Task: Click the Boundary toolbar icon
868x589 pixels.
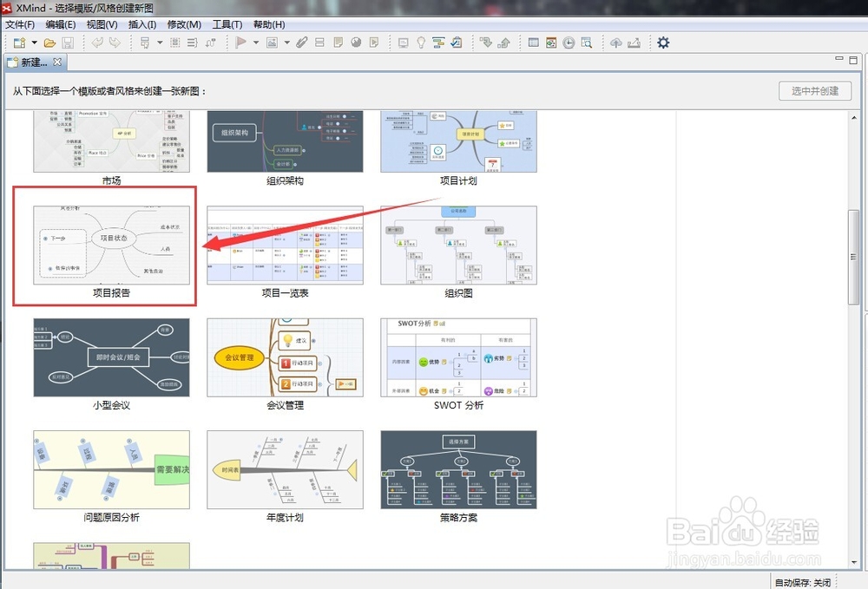Action: click(175, 43)
